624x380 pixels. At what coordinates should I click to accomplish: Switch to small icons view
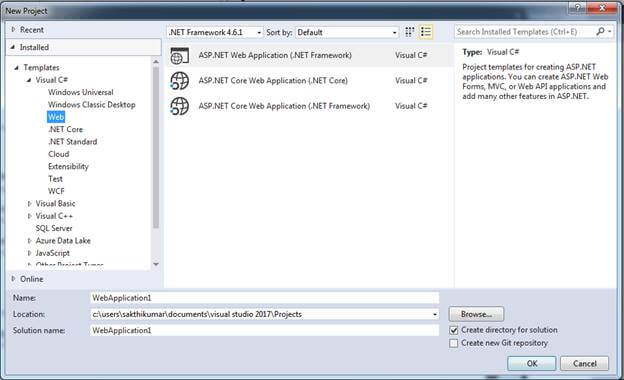(x=410, y=32)
